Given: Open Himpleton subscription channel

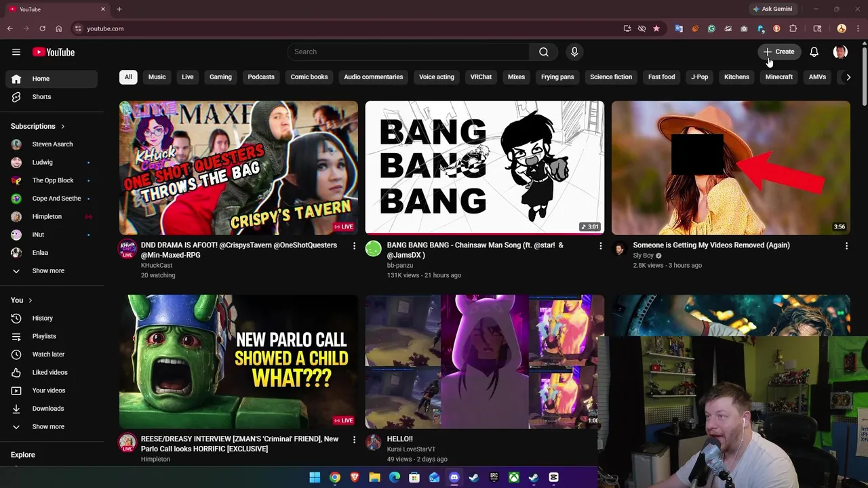Looking at the screenshot, I should click(x=52, y=216).
